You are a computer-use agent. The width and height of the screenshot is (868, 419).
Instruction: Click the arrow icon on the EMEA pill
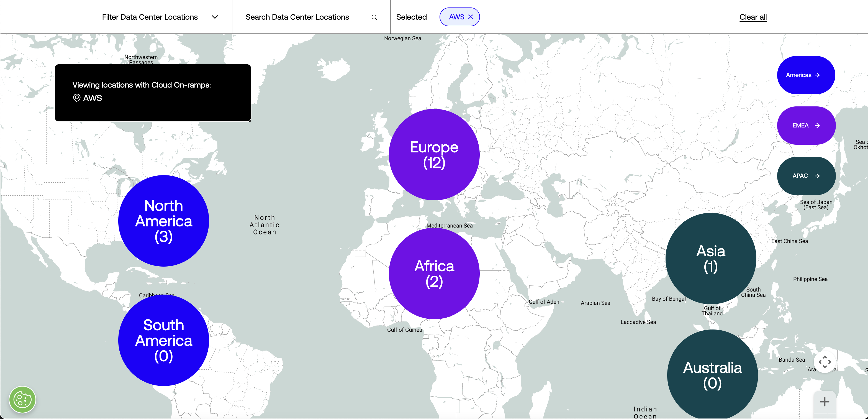tap(818, 126)
